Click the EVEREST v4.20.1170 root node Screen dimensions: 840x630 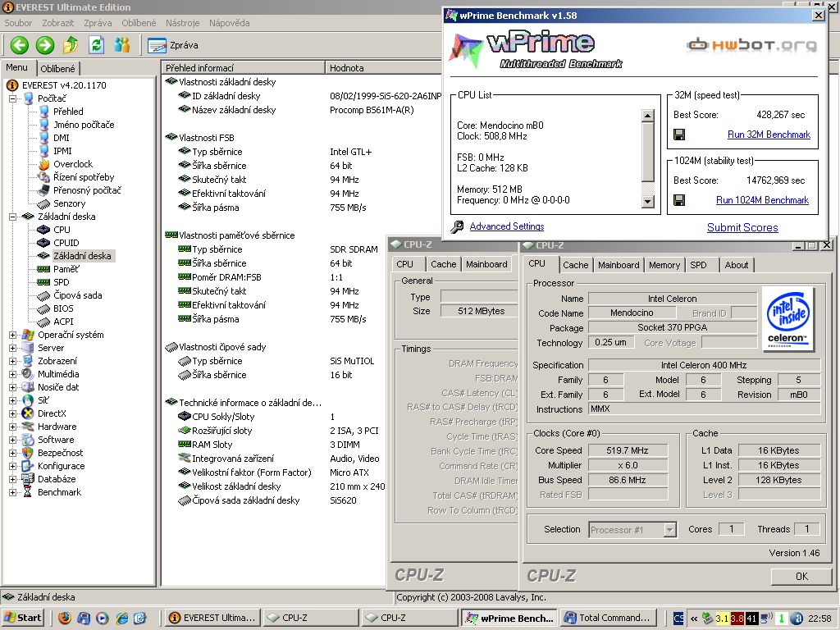coord(57,85)
